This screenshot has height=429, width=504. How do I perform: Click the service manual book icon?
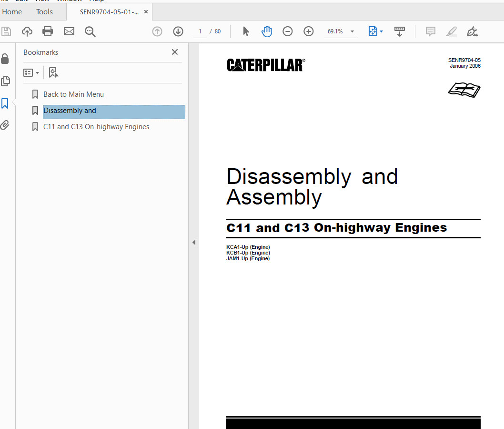click(x=464, y=90)
